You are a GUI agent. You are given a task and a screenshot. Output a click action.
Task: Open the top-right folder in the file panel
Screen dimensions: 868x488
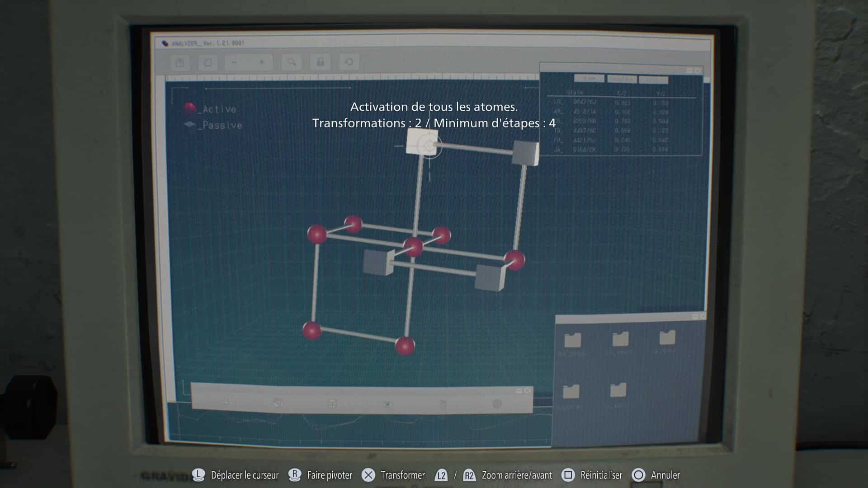click(667, 338)
